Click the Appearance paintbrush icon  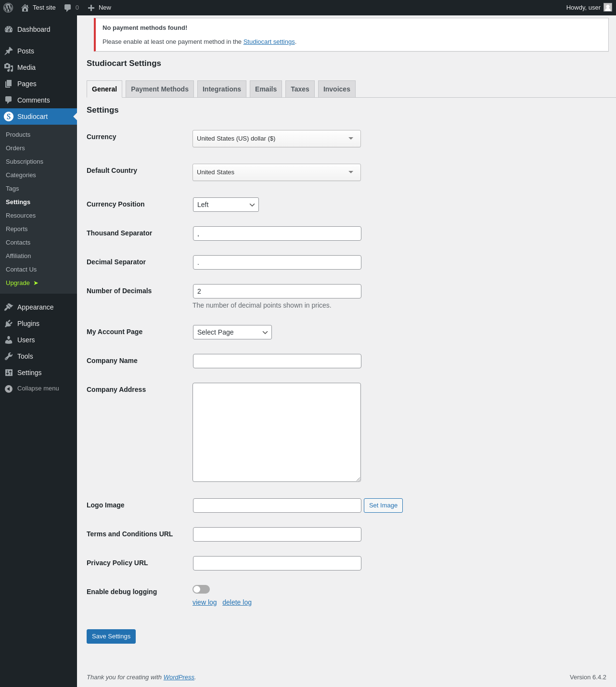(x=9, y=307)
